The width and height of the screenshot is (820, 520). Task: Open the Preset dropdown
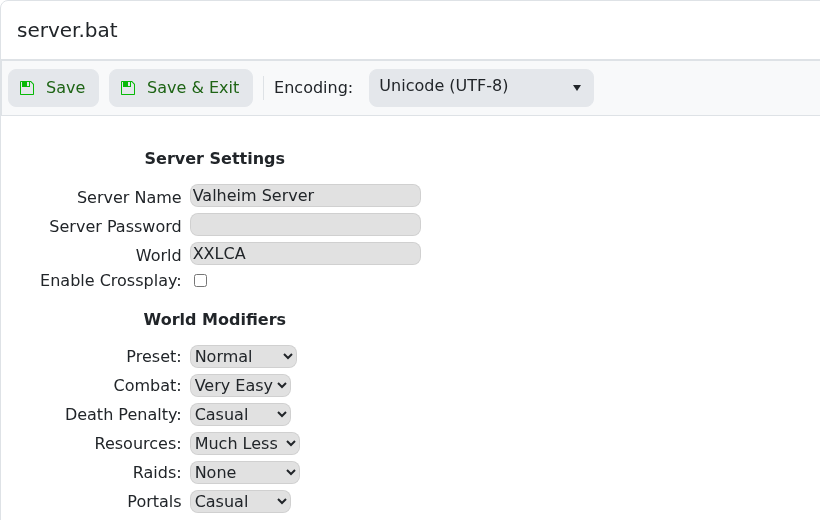[x=243, y=357]
